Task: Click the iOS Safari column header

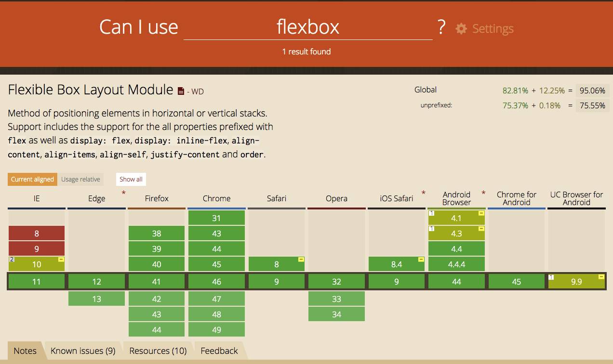Action: click(x=396, y=198)
